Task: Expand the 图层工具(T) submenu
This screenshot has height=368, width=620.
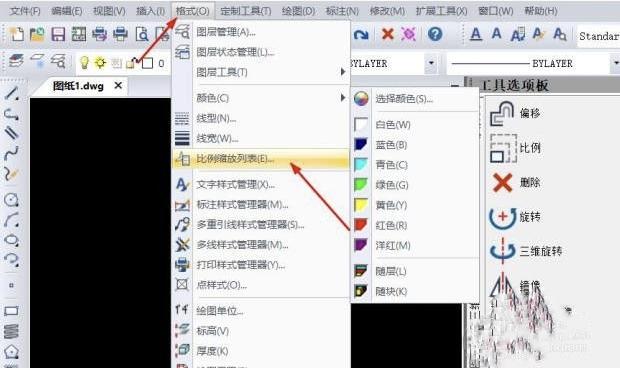Action: click(261, 72)
